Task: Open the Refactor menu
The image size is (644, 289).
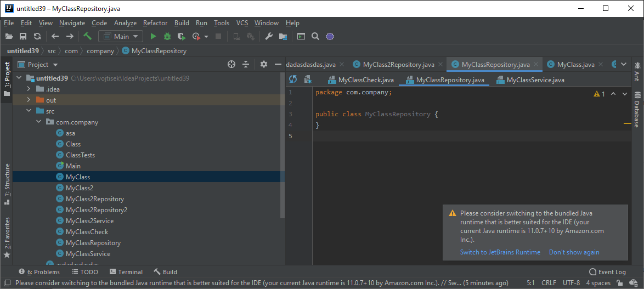Action: click(x=155, y=23)
